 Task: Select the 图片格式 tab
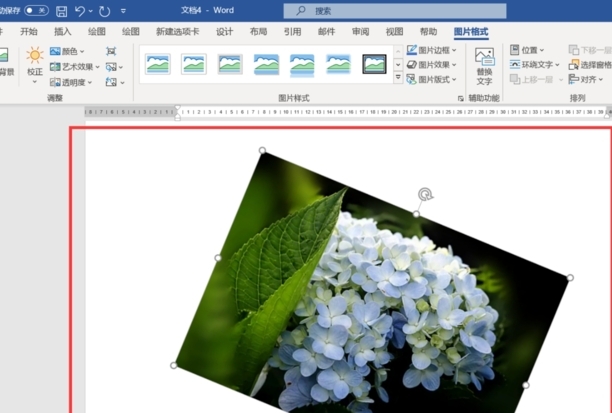coord(471,32)
